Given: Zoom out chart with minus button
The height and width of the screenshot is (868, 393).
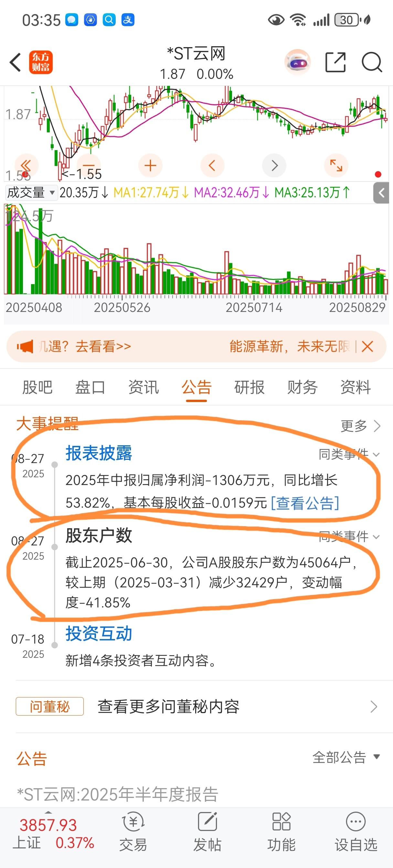Looking at the screenshot, I should (x=89, y=165).
